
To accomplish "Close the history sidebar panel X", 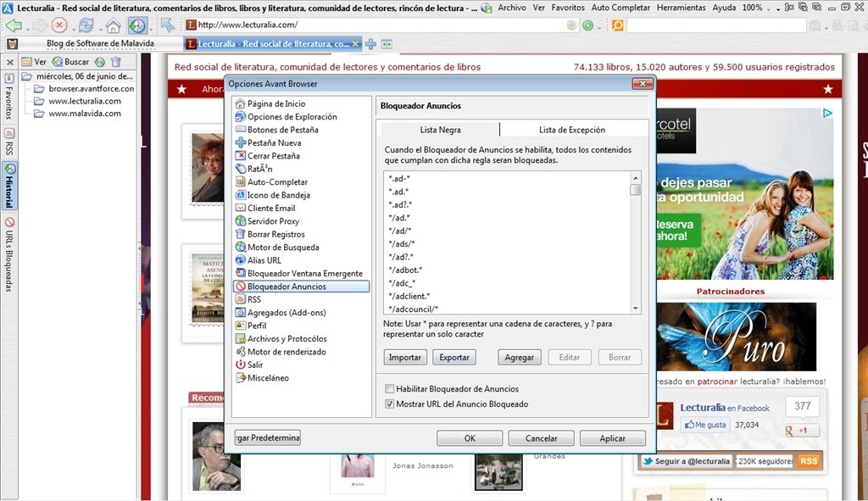I will [x=10, y=62].
